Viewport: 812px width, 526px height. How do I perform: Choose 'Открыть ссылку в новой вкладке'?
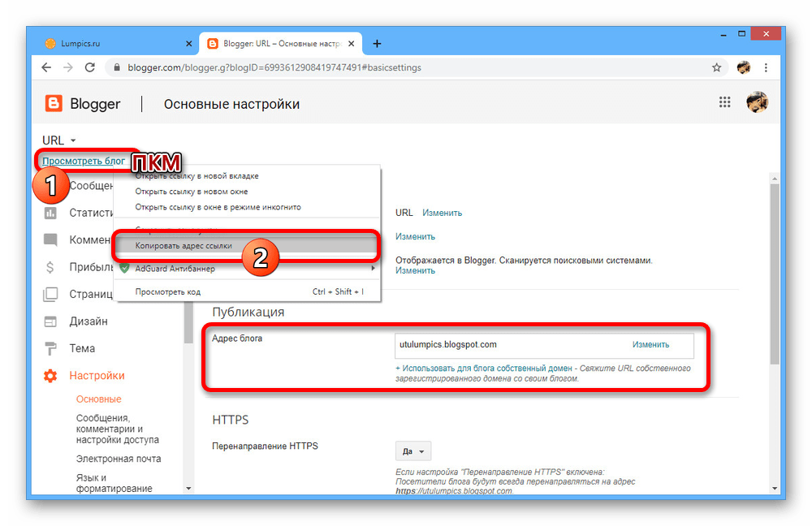[248, 176]
